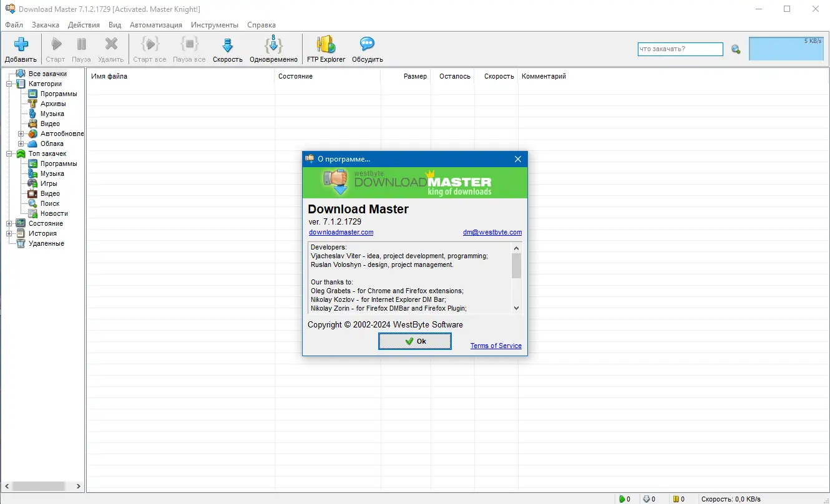830x504 pixels.
Task: Collapse the Топ закачек tree node
Action: tap(9, 153)
